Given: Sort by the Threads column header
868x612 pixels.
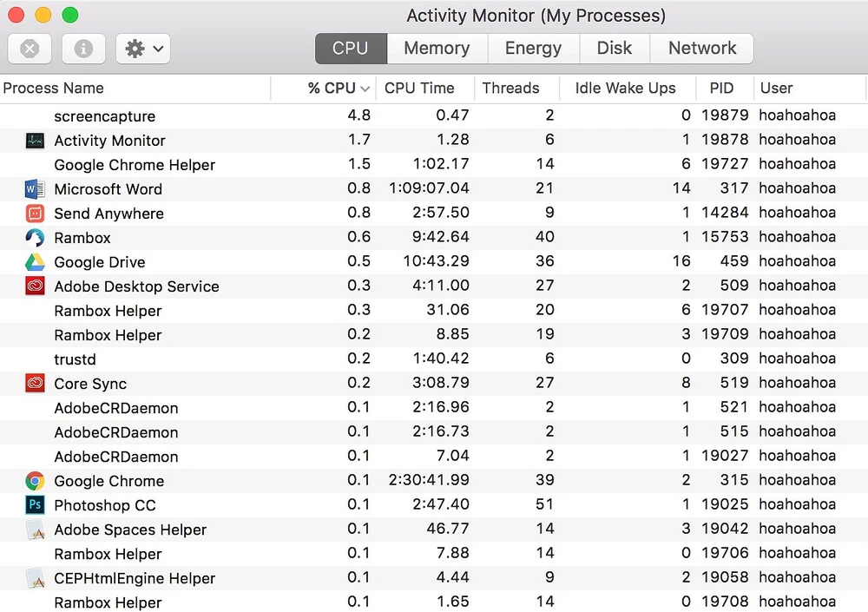Looking at the screenshot, I should click(x=510, y=88).
